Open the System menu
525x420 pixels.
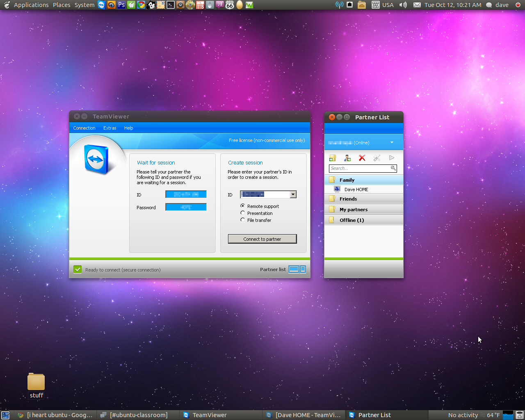pos(84,5)
